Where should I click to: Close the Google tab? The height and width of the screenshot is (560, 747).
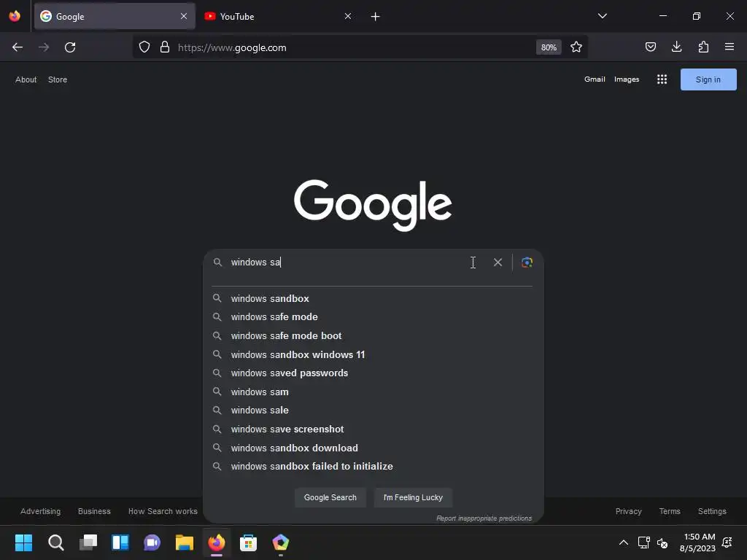pyautogui.click(x=184, y=16)
